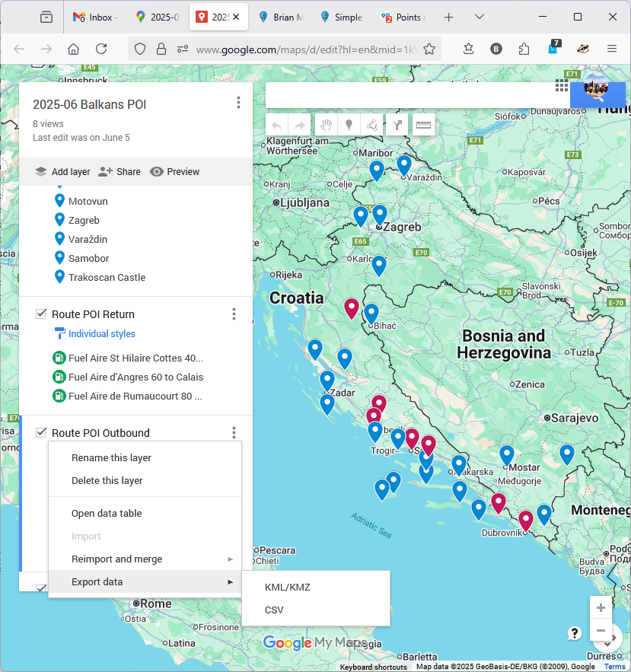The width and height of the screenshot is (631, 672).
Task: Click the blue pin at Varaždin
Action: (404, 165)
